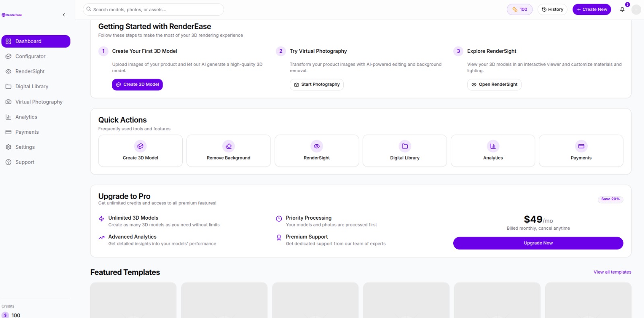644x318 pixels.
Task: Click the Save 20% badge
Action: pyautogui.click(x=611, y=199)
